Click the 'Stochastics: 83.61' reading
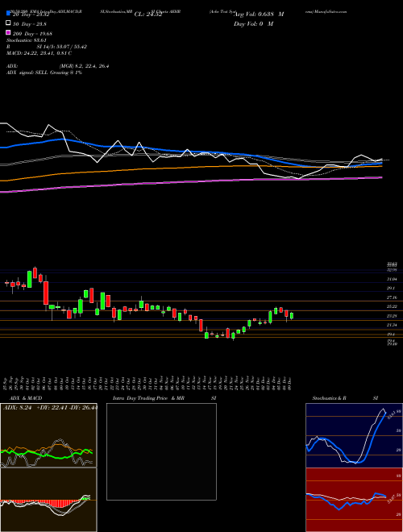This screenshot has height=532, width=403. click(26, 40)
